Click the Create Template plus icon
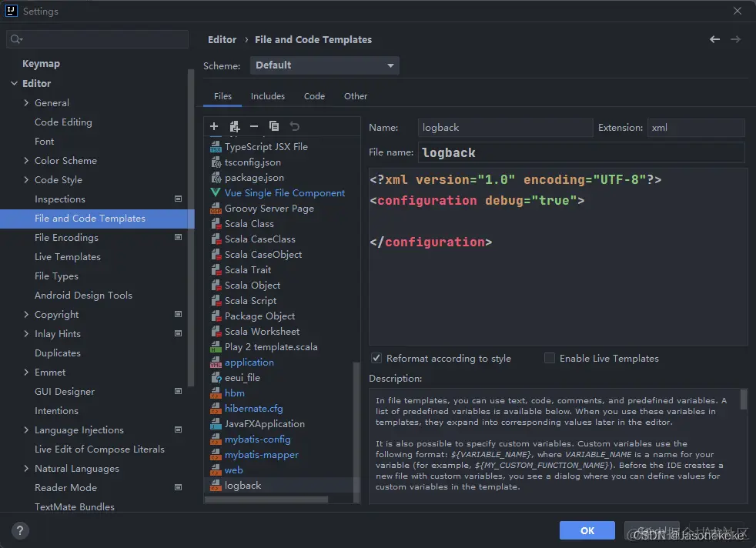756x548 pixels. point(214,126)
